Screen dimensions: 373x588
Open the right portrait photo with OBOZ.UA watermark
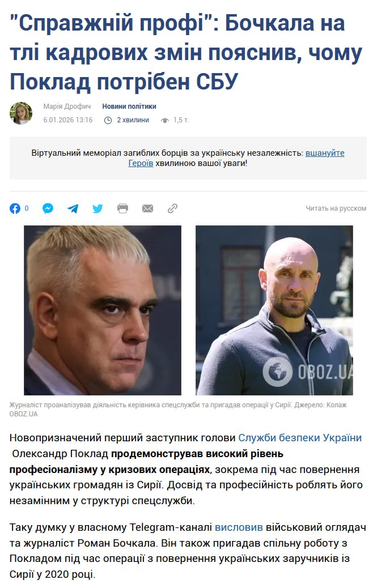[x=274, y=310]
